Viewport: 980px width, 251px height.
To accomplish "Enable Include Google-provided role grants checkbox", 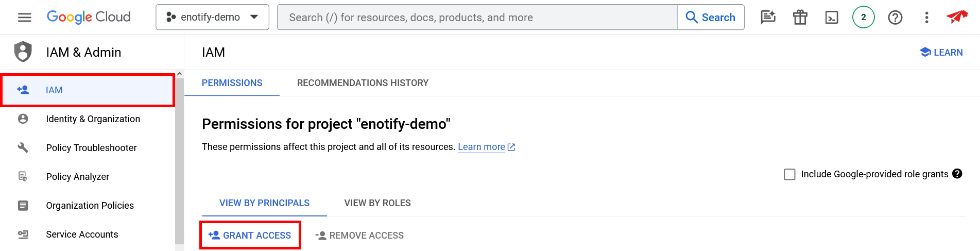I will pos(789,174).
